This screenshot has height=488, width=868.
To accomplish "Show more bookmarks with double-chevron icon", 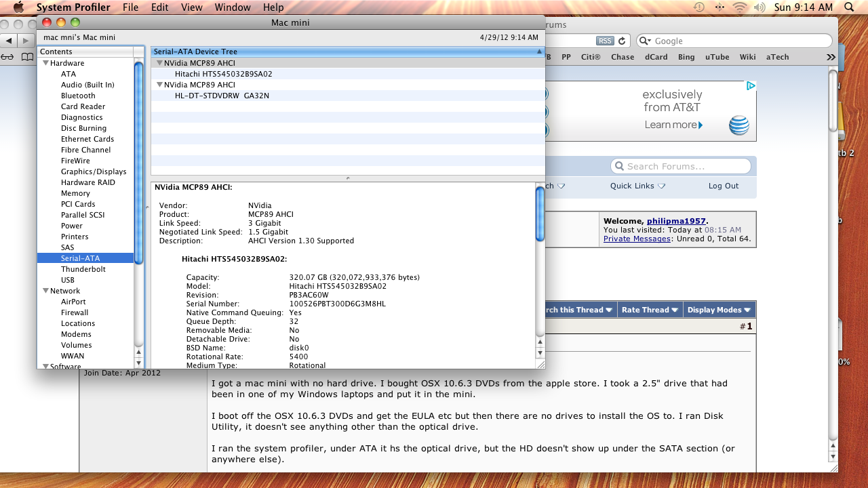I will (x=831, y=57).
